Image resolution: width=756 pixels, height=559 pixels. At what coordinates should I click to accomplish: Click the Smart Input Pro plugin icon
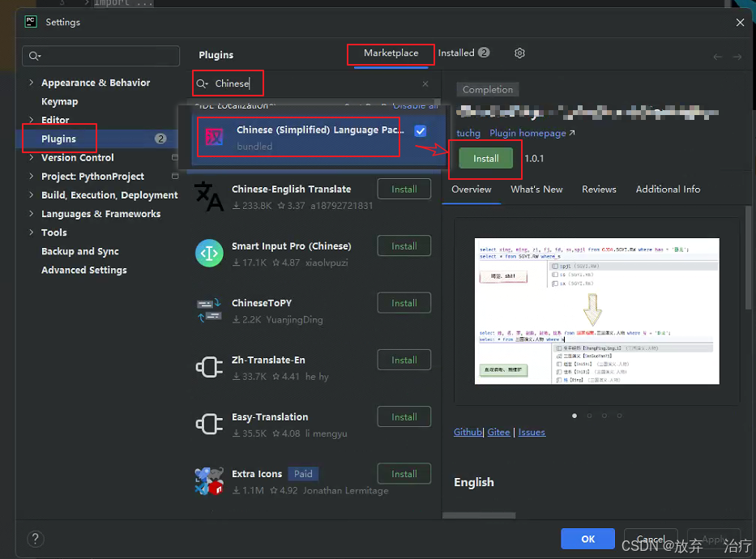(209, 253)
